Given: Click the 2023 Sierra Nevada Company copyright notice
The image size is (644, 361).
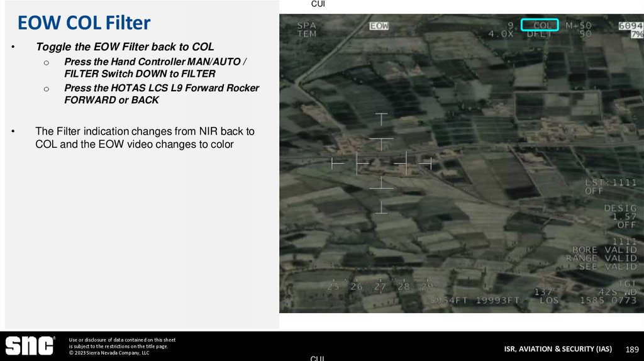Looking at the screenshot, I should (x=109, y=353).
